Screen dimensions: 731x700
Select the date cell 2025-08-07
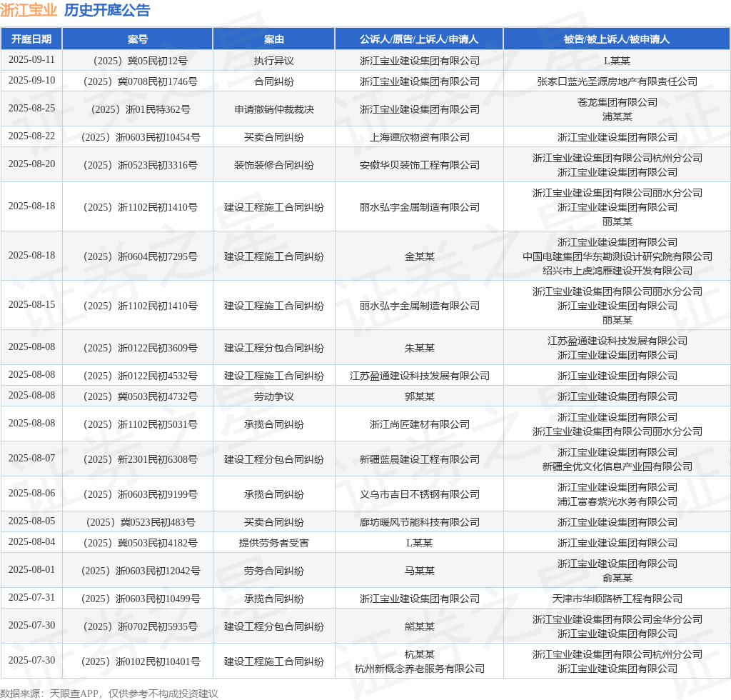tap(31, 459)
